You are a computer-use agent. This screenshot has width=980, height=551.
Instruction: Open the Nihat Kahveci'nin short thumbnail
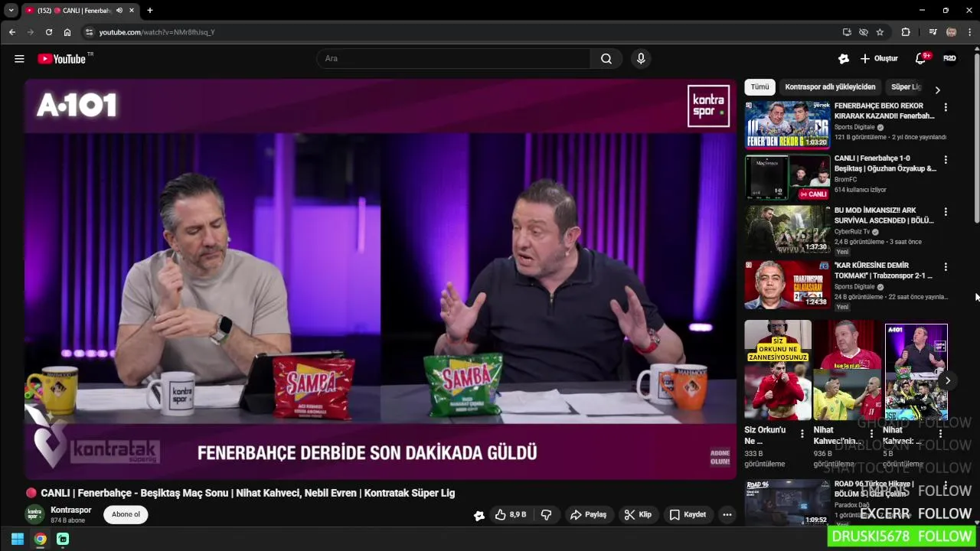pos(847,370)
